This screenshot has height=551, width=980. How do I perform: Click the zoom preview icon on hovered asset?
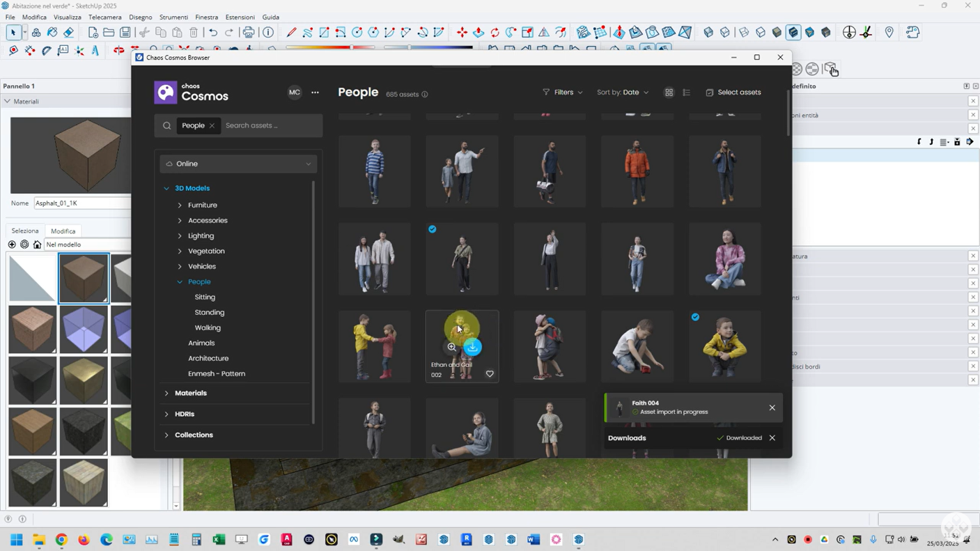(451, 347)
